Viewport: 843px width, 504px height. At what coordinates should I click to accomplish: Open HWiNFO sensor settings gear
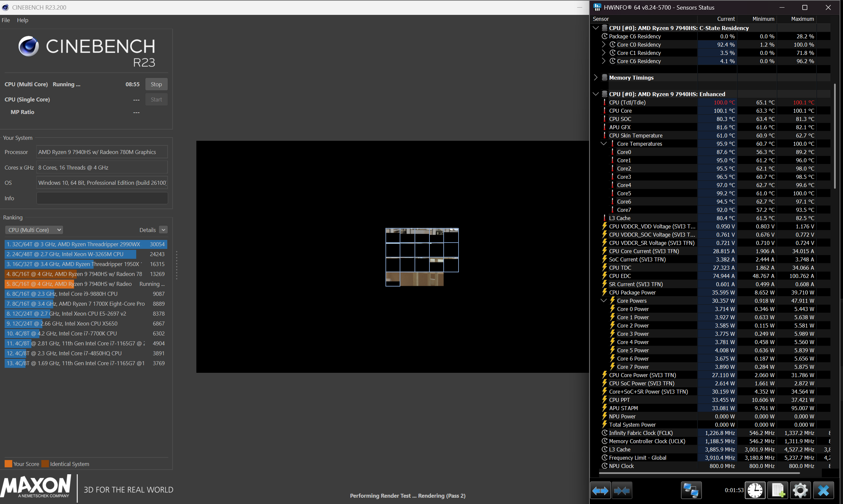(800, 490)
